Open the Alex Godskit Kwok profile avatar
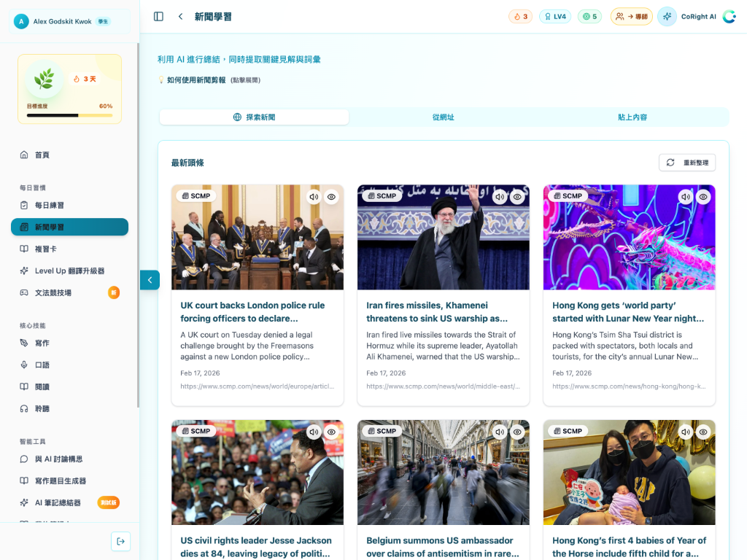Viewport: 747px width, 560px height. pyautogui.click(x=21, y=21)
